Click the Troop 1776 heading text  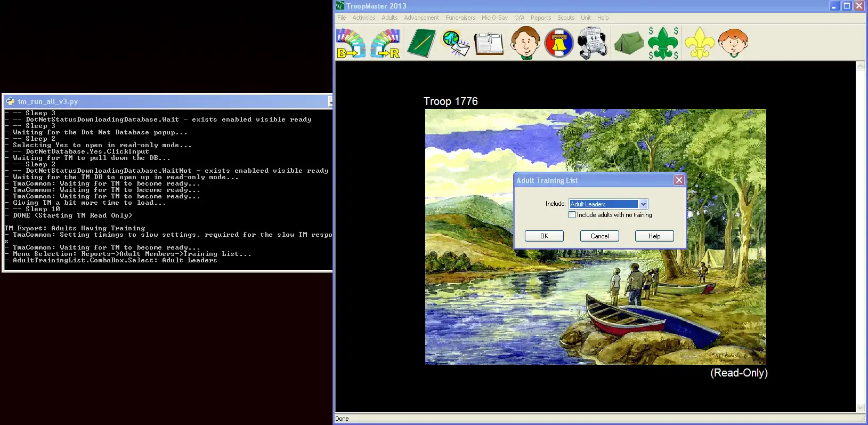pyautogui.click(x=451, y=101)
